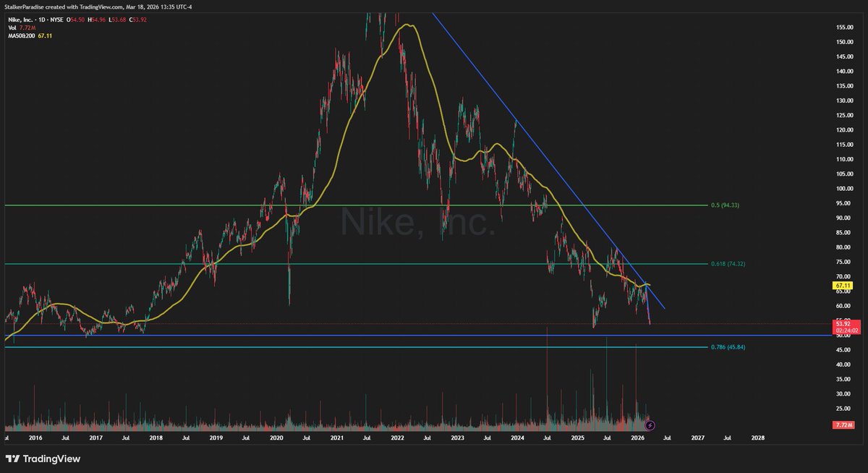Click the 85.00 price axis label

[x=842, y=233]
